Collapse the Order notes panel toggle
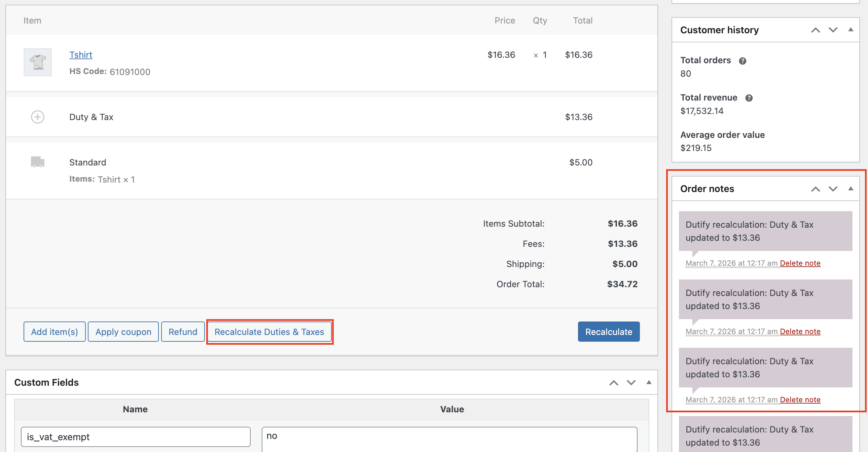 851,188
